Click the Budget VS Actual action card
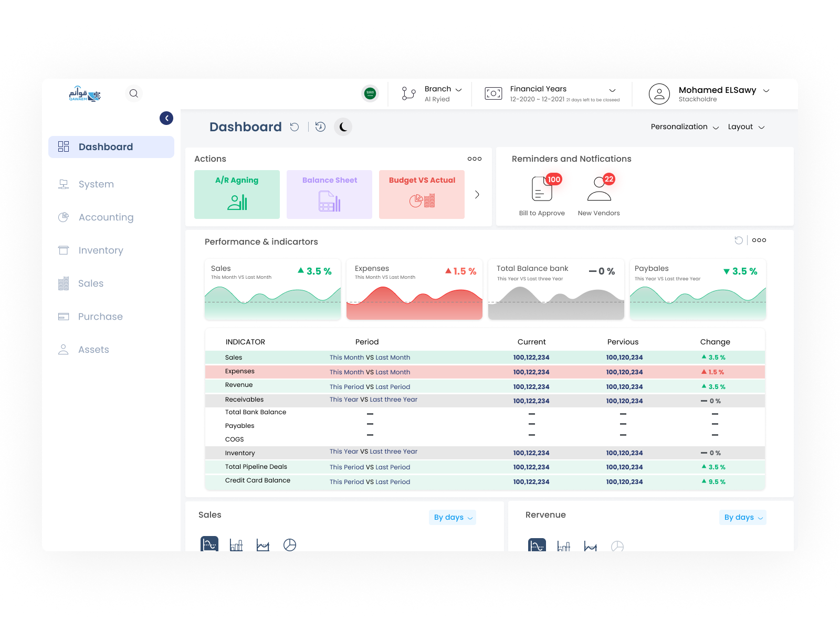 [422, 194]
